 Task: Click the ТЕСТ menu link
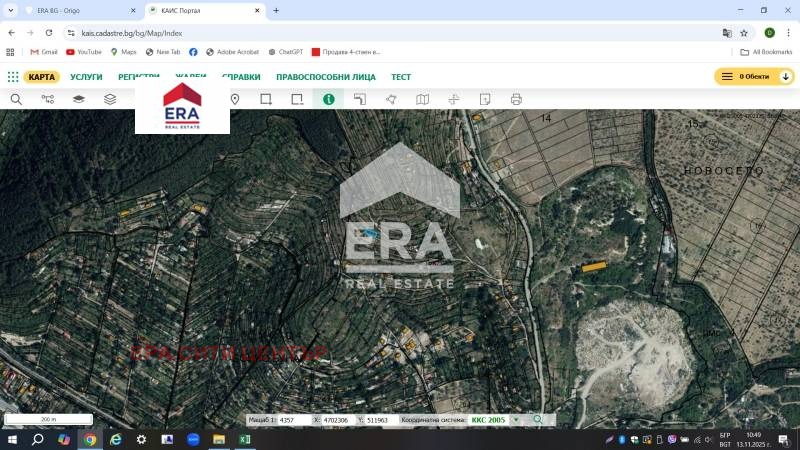(401, 77)
